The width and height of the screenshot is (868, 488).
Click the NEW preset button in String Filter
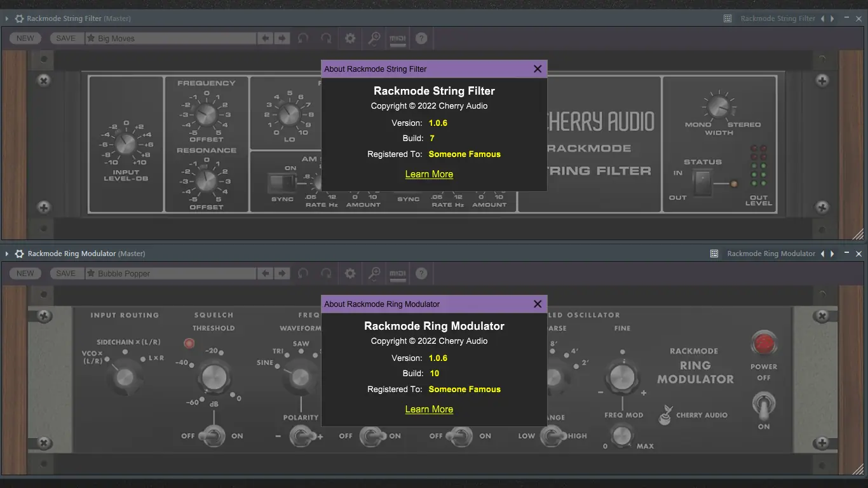(x=25, y=38)
